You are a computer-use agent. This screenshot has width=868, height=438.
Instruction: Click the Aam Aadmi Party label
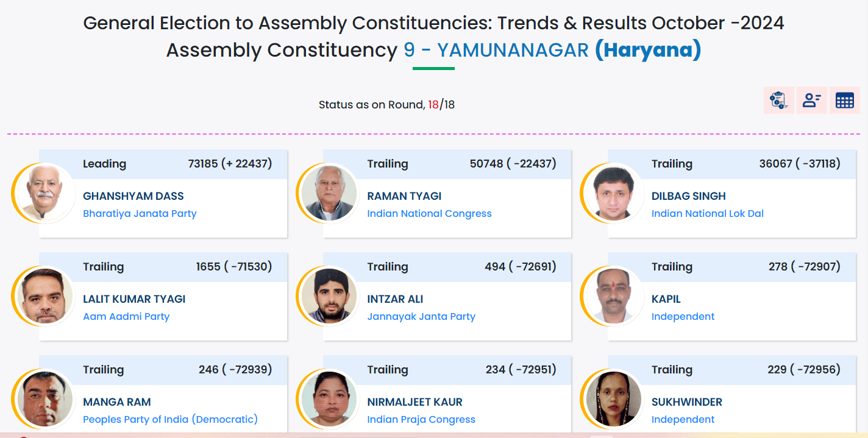(126, 317)
